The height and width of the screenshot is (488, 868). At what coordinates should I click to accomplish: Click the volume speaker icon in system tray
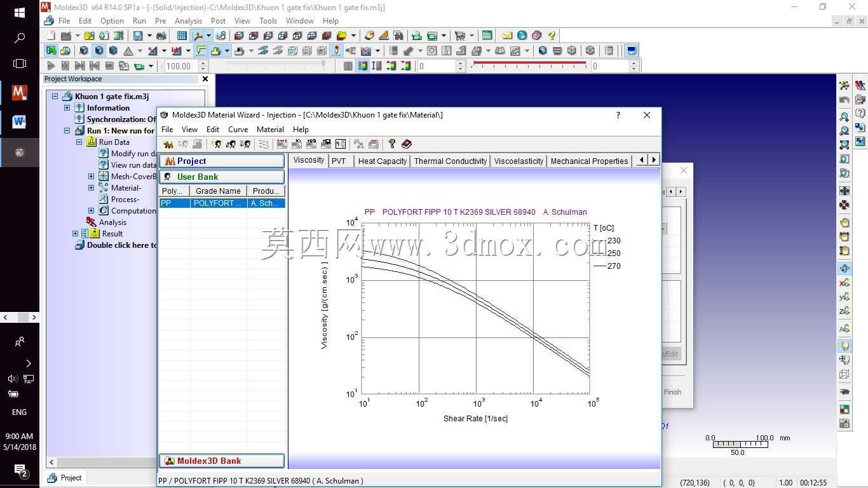point(11,379)
